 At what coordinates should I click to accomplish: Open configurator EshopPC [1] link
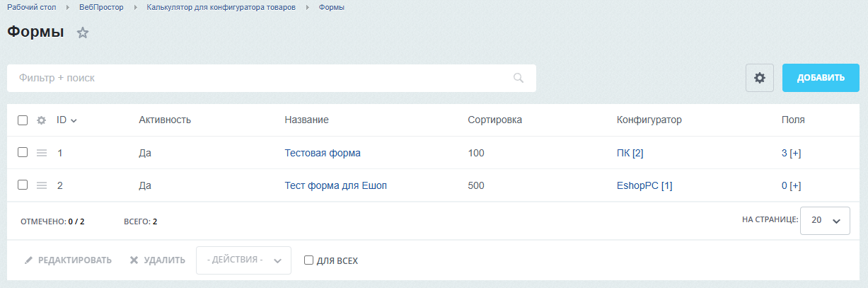(644, 185)
